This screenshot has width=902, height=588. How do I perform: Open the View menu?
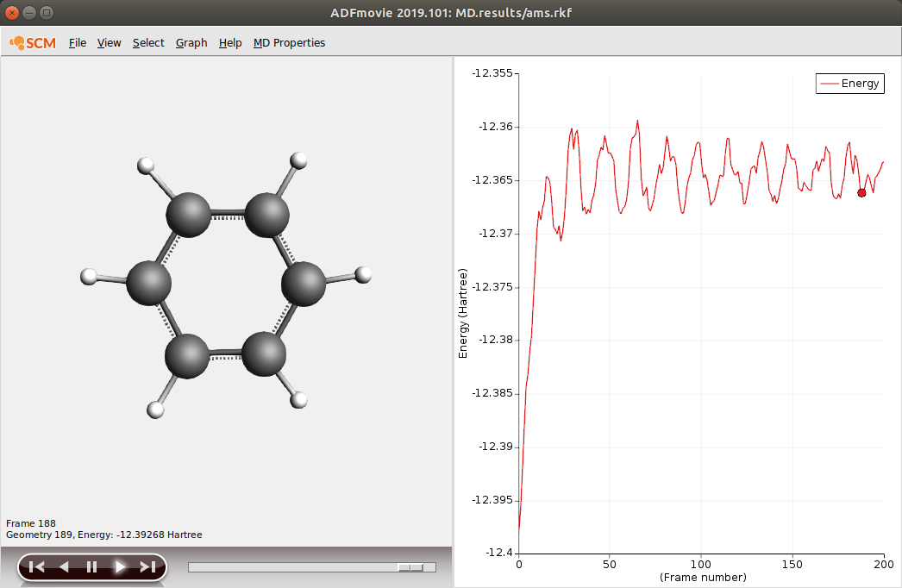[x=109, y=42]
